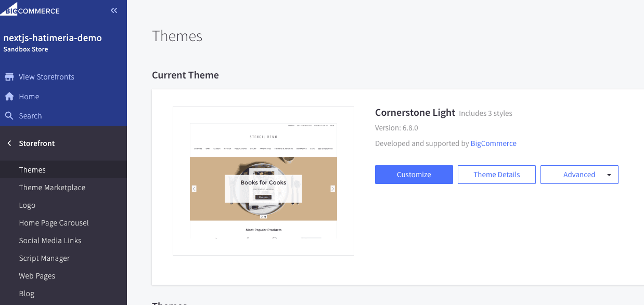Click the Search magnifier icon

[9, 116]
